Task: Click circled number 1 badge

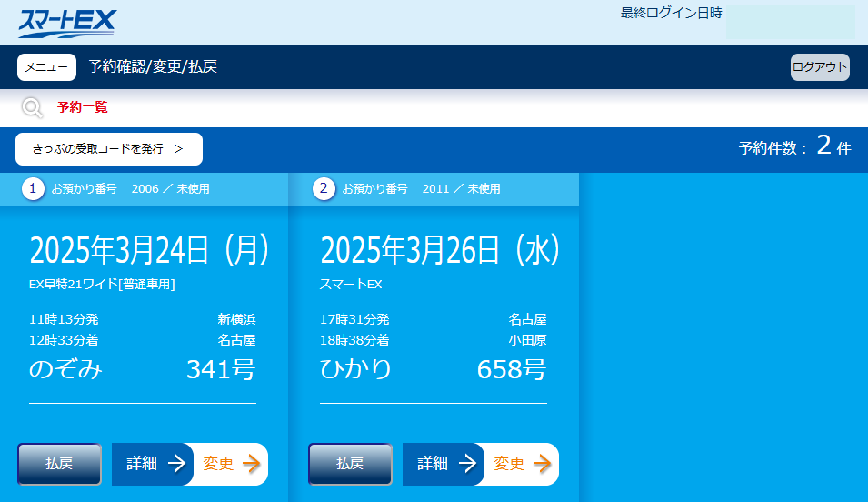Action: coord(33,189)
